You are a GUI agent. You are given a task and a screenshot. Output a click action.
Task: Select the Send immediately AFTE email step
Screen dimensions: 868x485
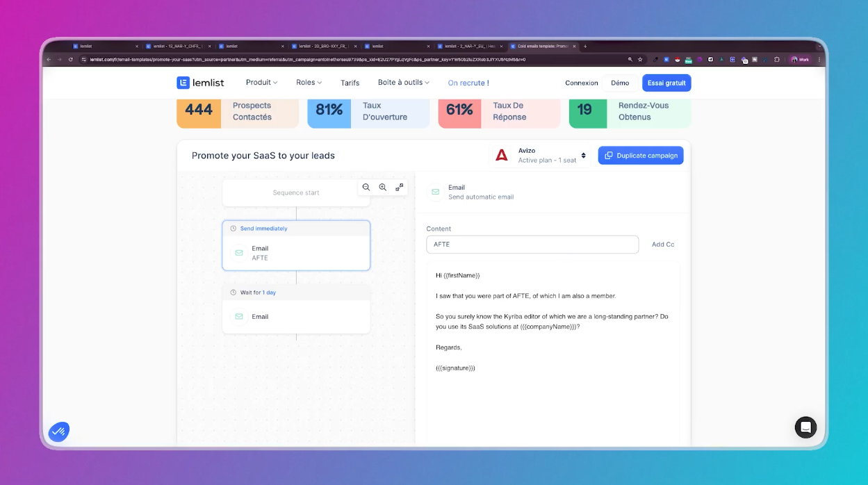296,245
